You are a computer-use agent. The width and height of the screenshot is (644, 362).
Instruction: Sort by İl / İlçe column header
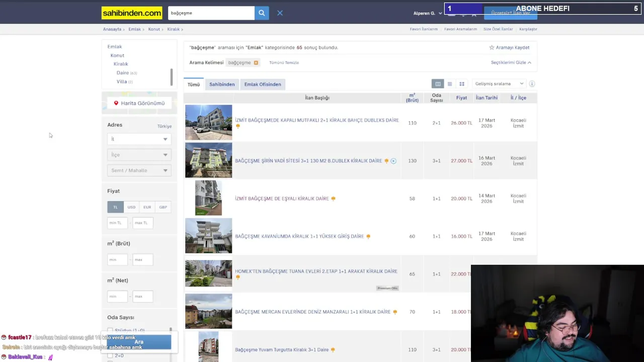pos(518,98)
